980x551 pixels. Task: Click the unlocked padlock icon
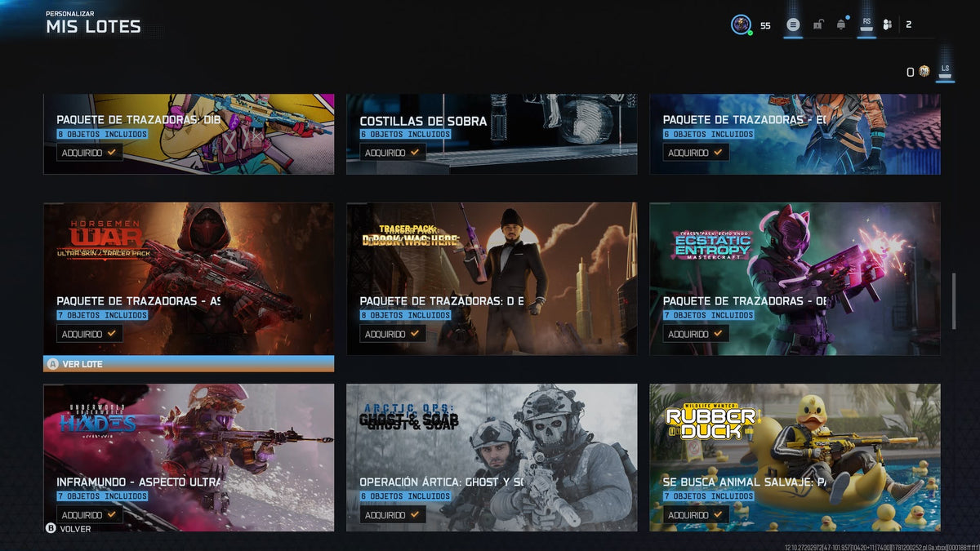817,24
